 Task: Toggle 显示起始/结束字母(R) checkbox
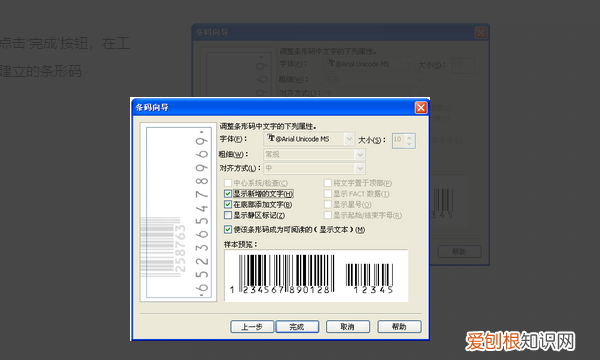pos(328,215)
